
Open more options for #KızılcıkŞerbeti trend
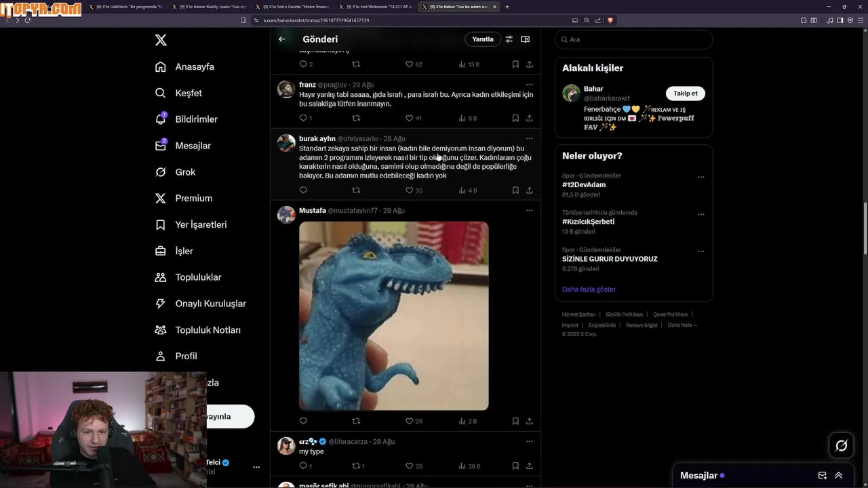[701, 214]
